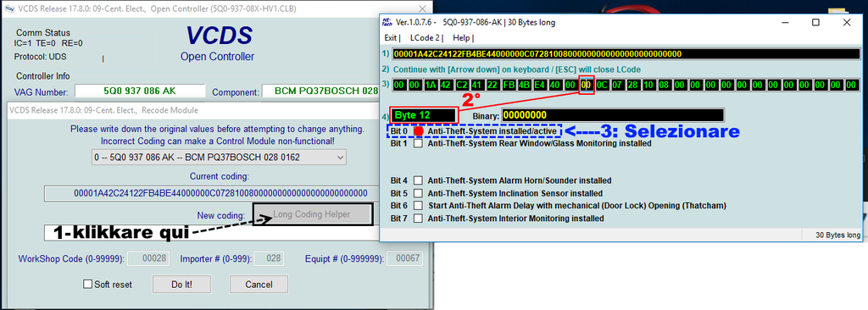Click the VCDS app icon in title bar
Image resolution: width=868 pixels, height=310 pixels.
click(x=8, y=8)
